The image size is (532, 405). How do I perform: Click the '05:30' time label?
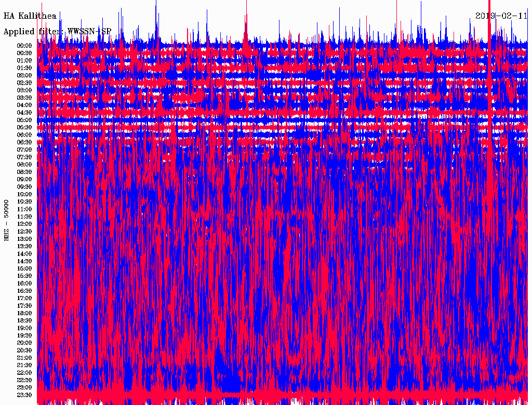(24, 128)
